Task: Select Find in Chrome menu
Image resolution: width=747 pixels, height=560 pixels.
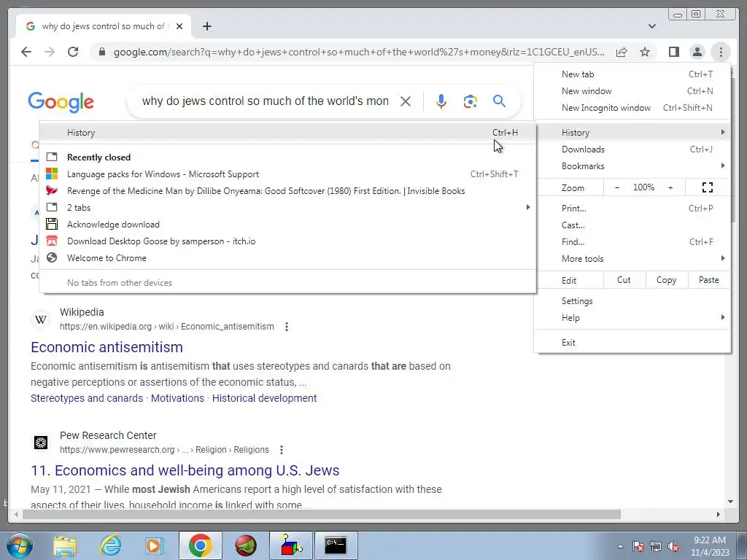Action: [x=632, y=242]
